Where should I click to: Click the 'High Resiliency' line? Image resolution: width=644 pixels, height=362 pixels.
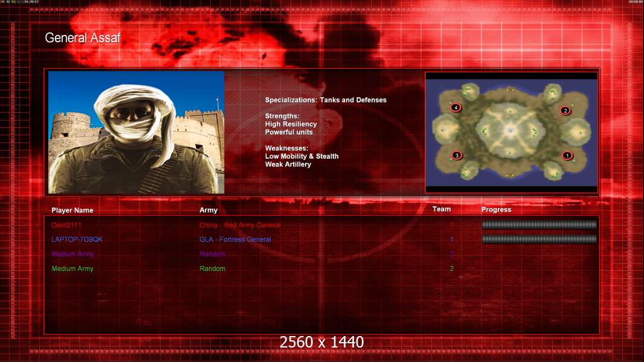[x=291, y=124]
